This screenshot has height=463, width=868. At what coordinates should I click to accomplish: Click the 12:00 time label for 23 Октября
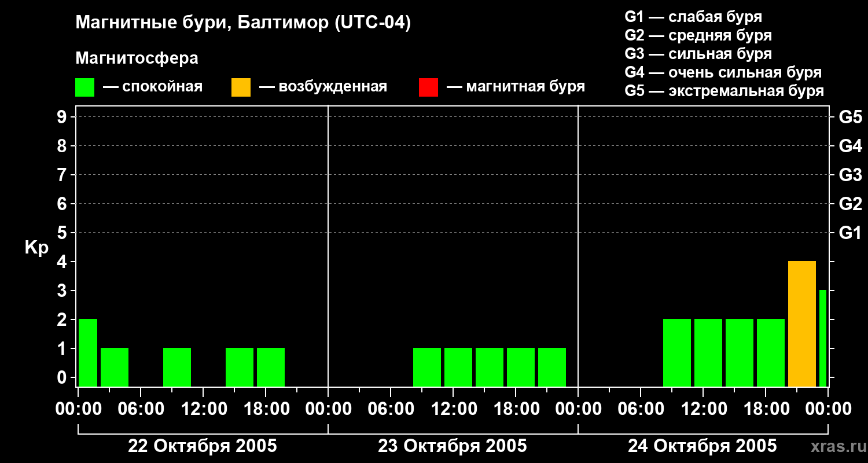click(x=453, y=409)
